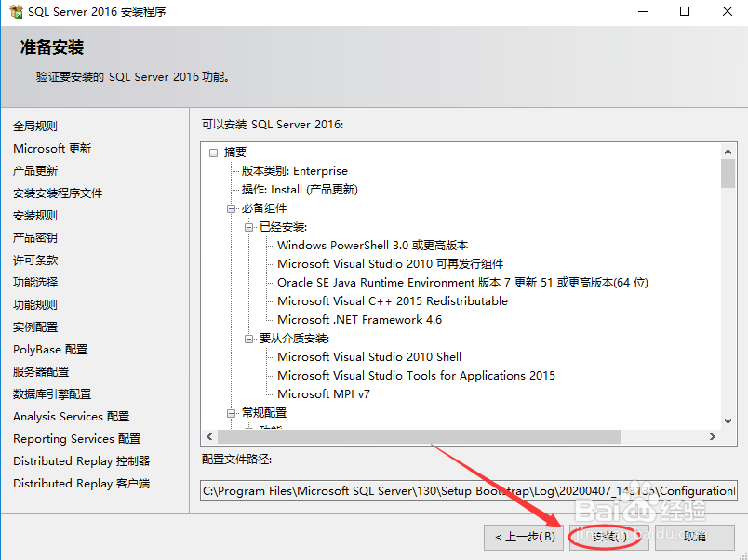Open the Reporting Services 配置 step
Screen dimensions: 748x560
click(x=77, y=439)
